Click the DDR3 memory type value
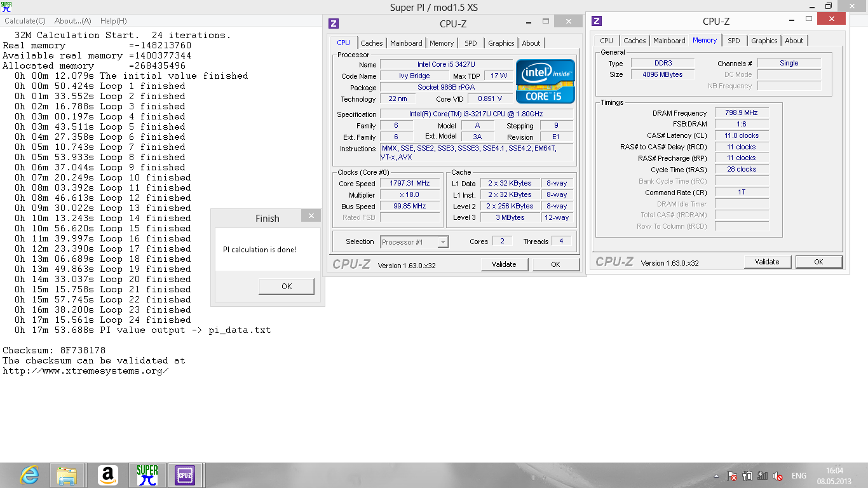868x488 pixels. click(663, 64)
